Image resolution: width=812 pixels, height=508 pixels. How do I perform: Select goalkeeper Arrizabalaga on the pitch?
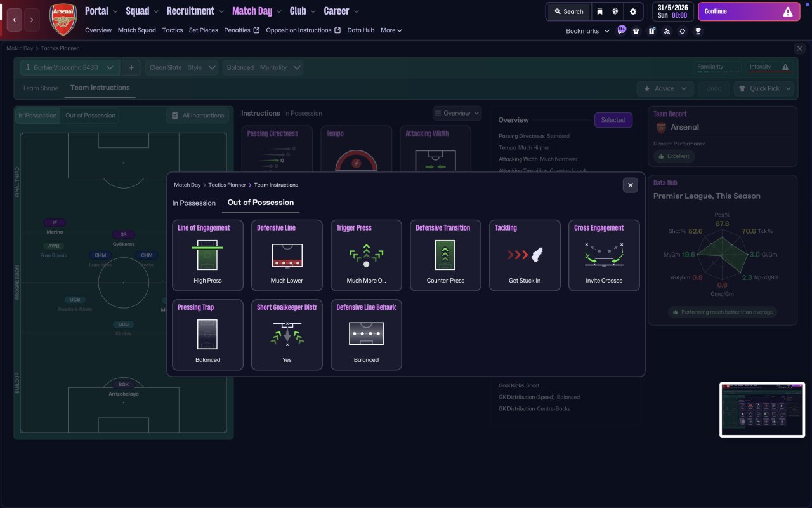123,389
